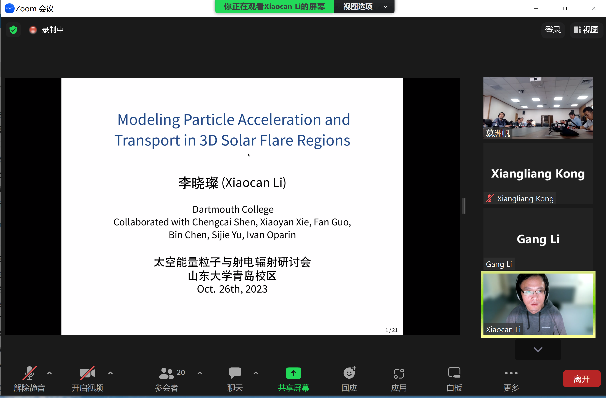
Task: Select Xiaocan Li's video thumbnail
Action: click(538, 304)
